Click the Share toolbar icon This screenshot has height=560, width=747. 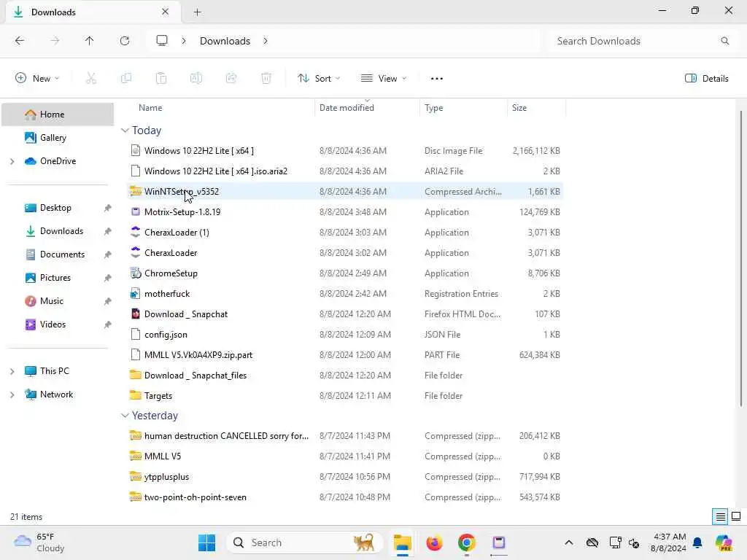click(231, 79)
